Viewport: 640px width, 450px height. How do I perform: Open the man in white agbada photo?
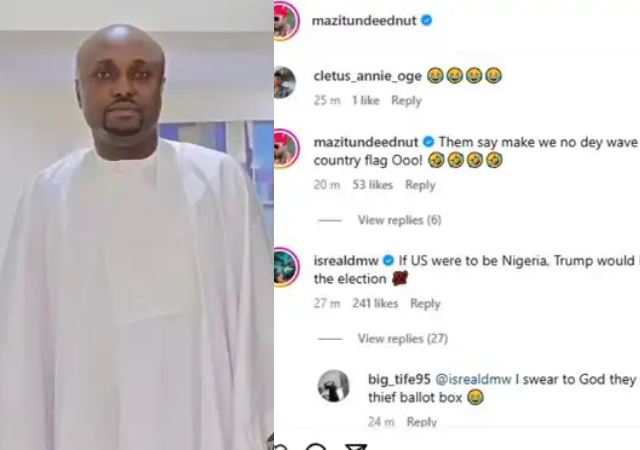click(x=137, y=225)
